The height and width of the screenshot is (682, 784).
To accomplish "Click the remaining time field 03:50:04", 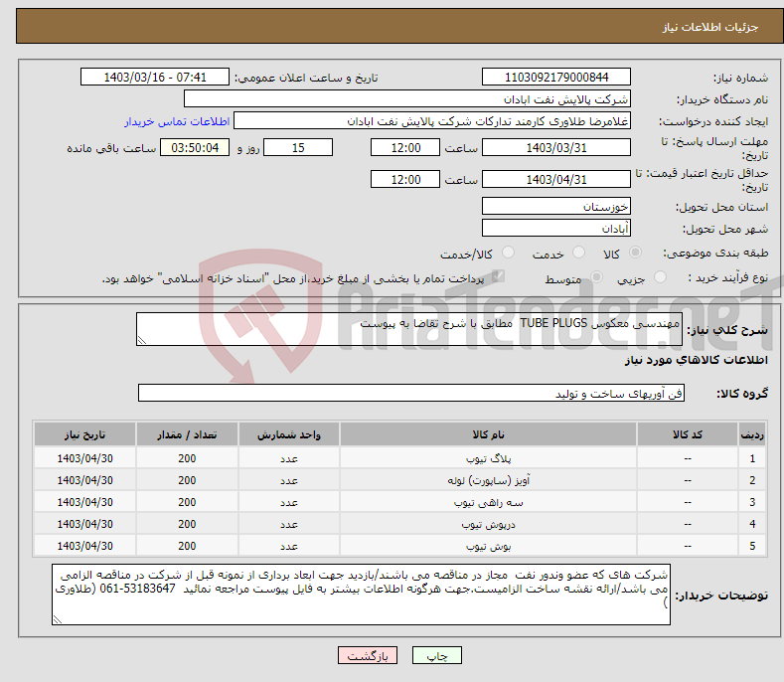I will click(x=195, y=147).
